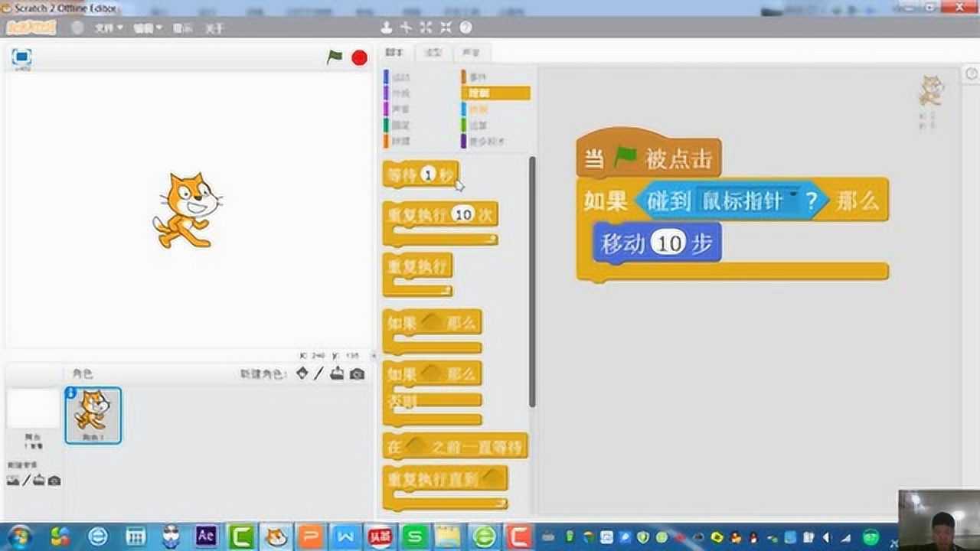
Task: Click the script palette scrollbar
Action: coord(532,282)
